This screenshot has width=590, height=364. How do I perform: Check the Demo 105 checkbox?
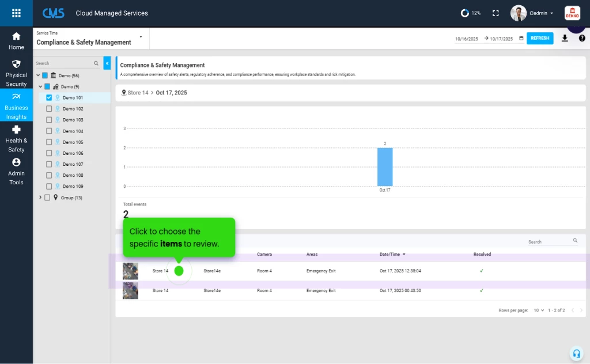point(48,142)
